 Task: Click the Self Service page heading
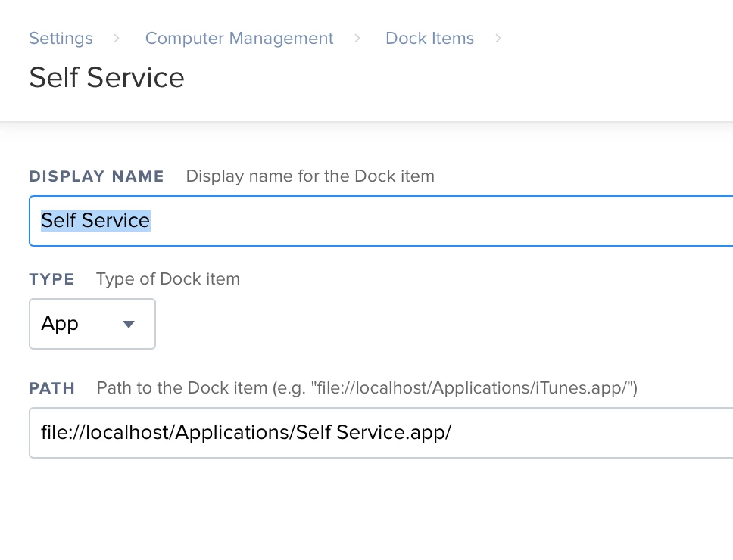[x=107, y=77]
